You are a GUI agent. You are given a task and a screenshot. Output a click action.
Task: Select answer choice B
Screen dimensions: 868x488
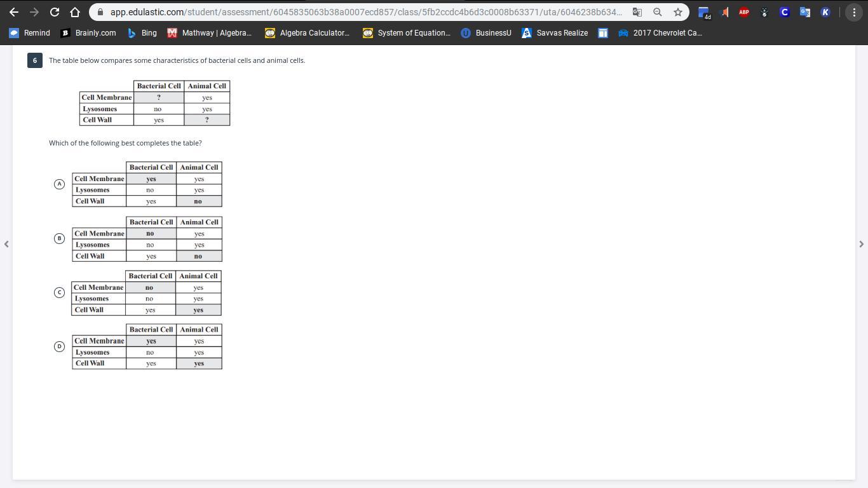click(x=59, y=238)
